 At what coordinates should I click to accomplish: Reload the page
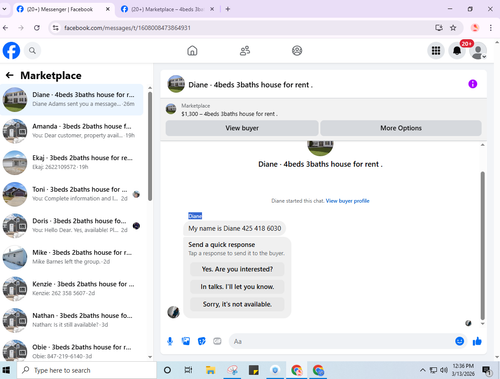[37, 28]
